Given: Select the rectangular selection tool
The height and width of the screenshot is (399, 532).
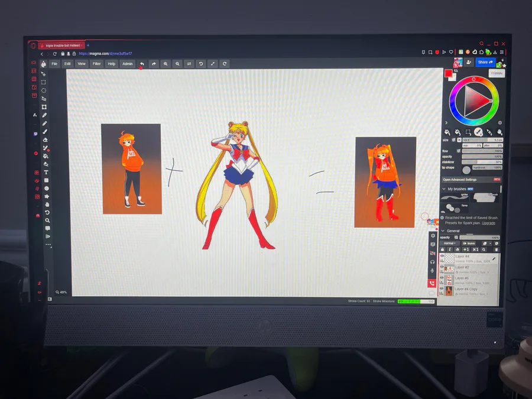Looking at the screenshot, I should coord(43,82).
